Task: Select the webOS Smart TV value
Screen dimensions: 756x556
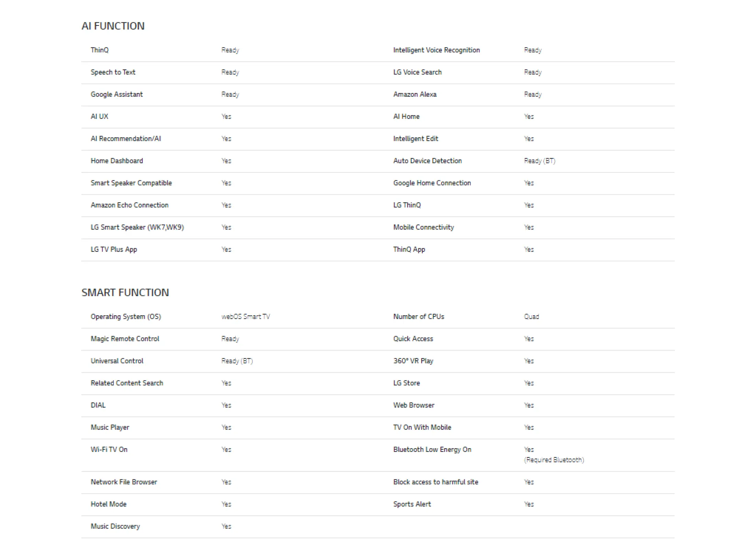Action: 246,317
